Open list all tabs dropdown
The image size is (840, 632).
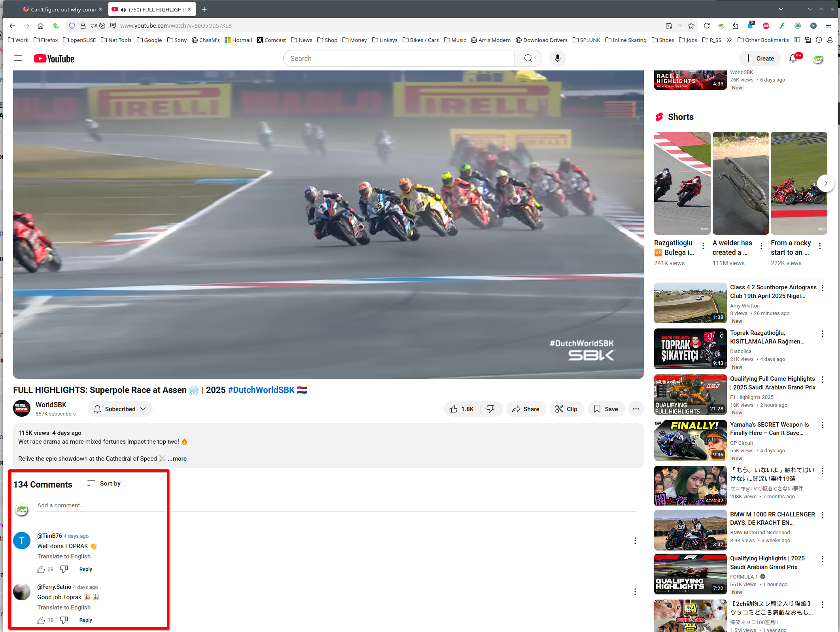(781, 9)
